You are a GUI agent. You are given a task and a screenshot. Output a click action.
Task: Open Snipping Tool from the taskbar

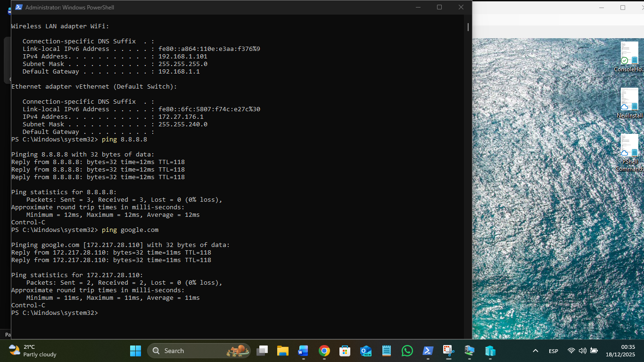[x=448, y=351]
